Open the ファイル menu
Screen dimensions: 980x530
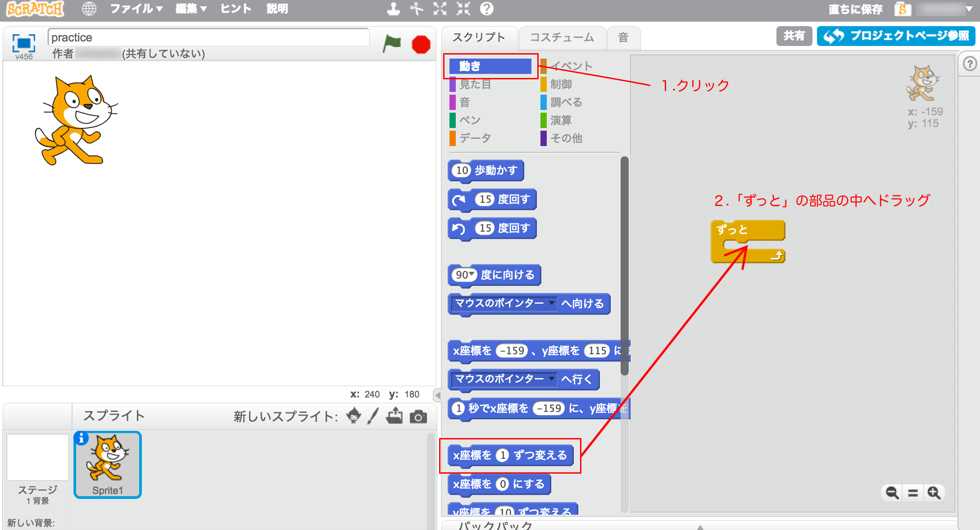(136, 9)
